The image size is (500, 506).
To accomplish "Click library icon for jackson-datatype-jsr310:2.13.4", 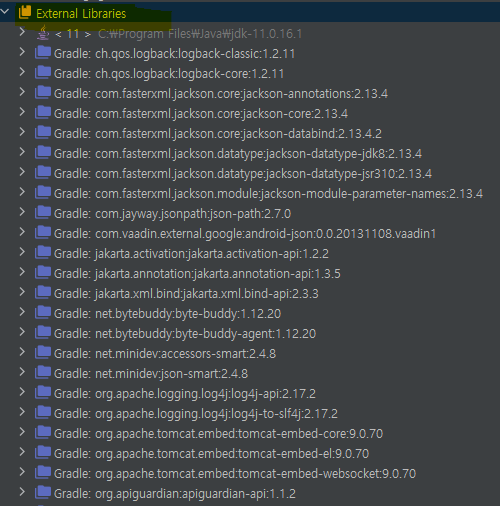I will pos(43,172).
